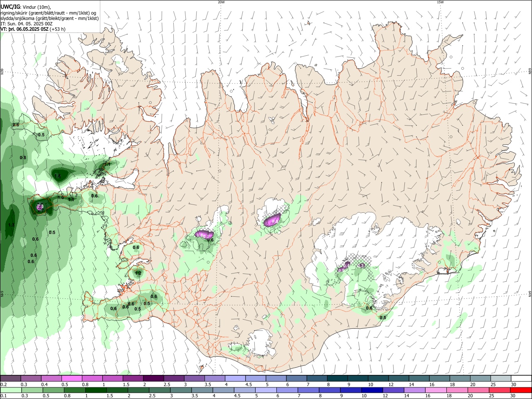Image resolution: width=532 pixels, height=399 pixels.
Task: Click the '0.1' label in lower legend row
Action: (3, 396)
